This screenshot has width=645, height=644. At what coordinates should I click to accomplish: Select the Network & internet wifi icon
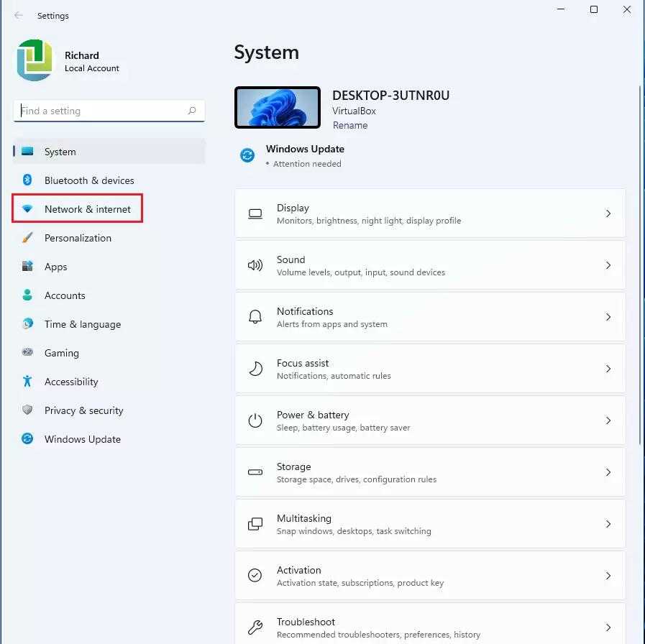point(27,209)
